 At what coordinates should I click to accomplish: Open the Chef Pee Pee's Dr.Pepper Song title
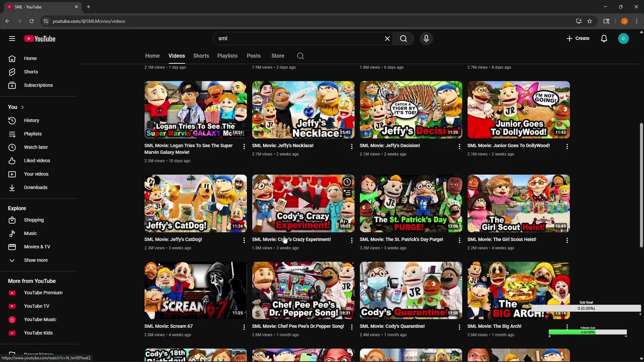[298, 326]
